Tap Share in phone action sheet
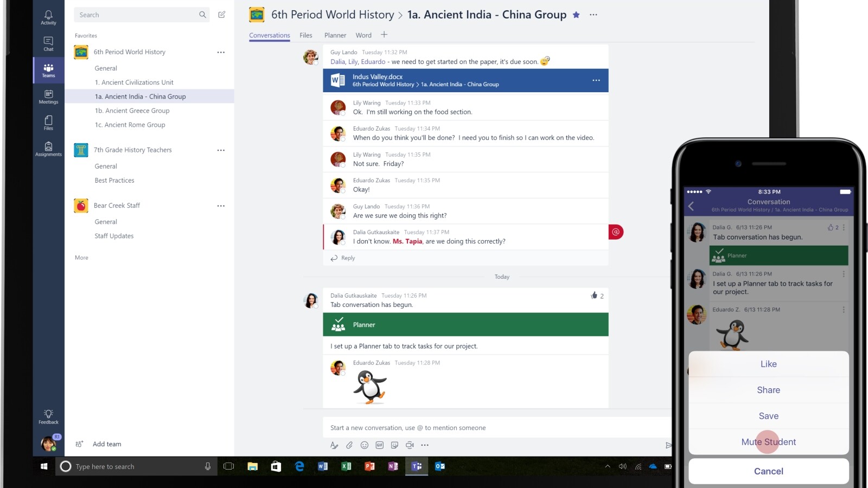Viewport: 868px width, 488px height. [769, 390]
